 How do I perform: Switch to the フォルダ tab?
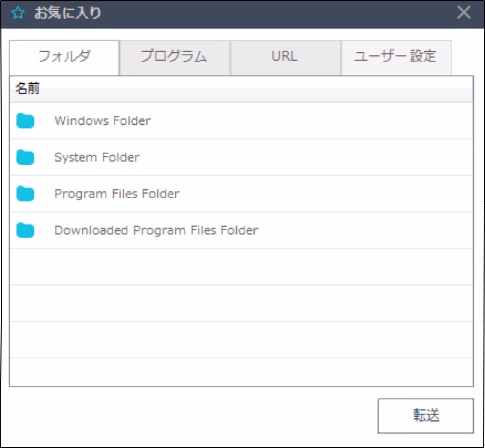pos(64,57)
